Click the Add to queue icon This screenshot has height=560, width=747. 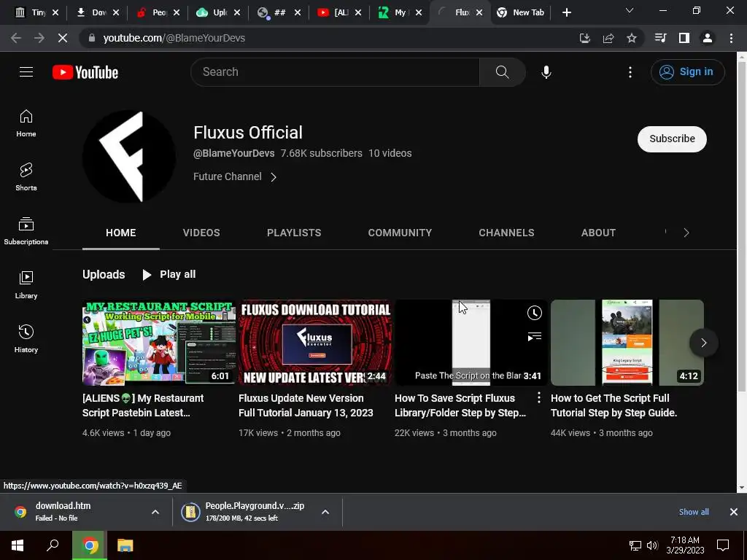click(534, 337)
